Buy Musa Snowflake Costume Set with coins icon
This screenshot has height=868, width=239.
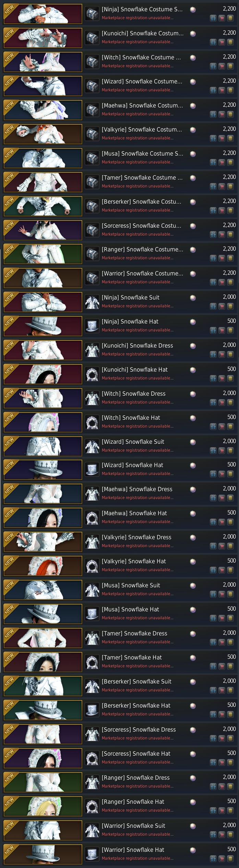click(230, 163)
